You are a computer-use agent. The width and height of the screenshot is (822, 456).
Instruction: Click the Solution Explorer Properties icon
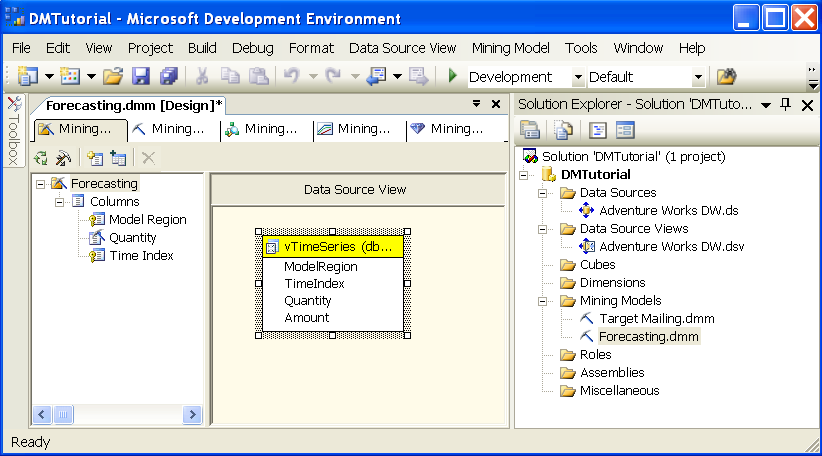(530, 129)
